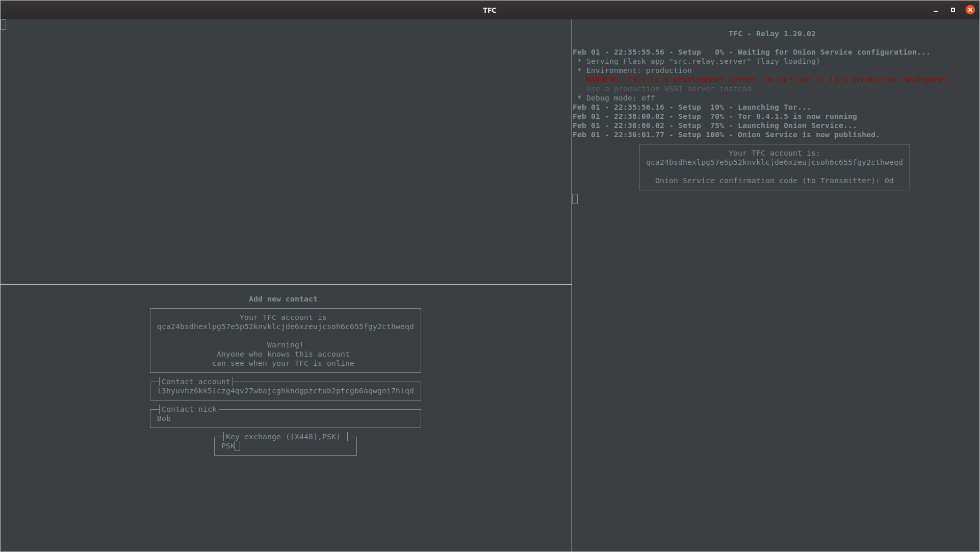This screenshot has width=980, height=552.
Task: Click the 'Add new contact' heading
Action: coord(283,299)
